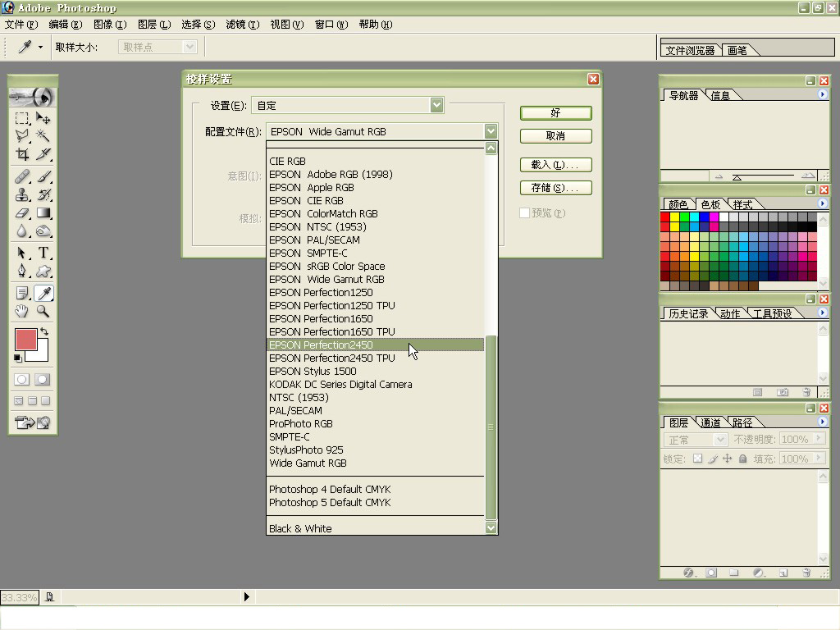Switch to Quick Mask mode
The image size is (840, 630).
(x=43, y=379)
